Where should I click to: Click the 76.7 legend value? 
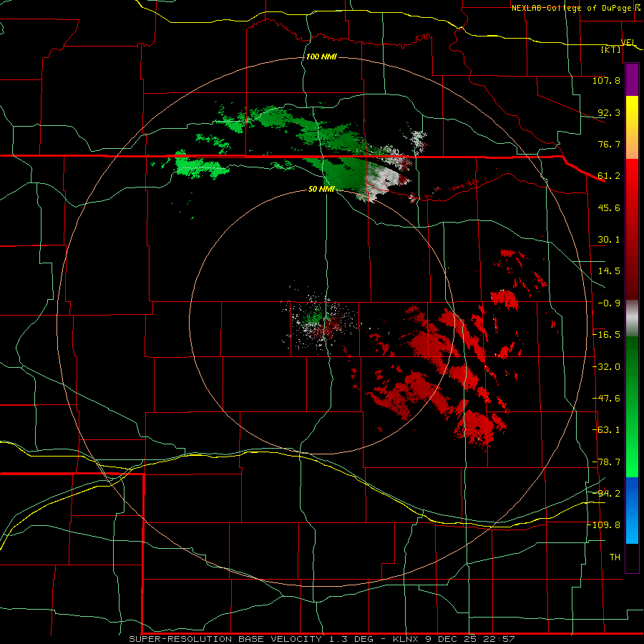coord(609,144)
